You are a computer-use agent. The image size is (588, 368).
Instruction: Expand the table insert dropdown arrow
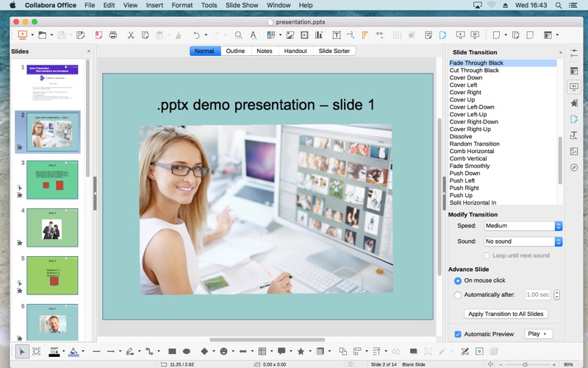280,35
